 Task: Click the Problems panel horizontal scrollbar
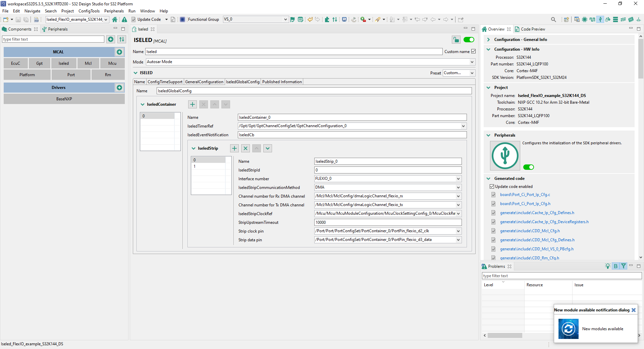click(x=505, y=335)
